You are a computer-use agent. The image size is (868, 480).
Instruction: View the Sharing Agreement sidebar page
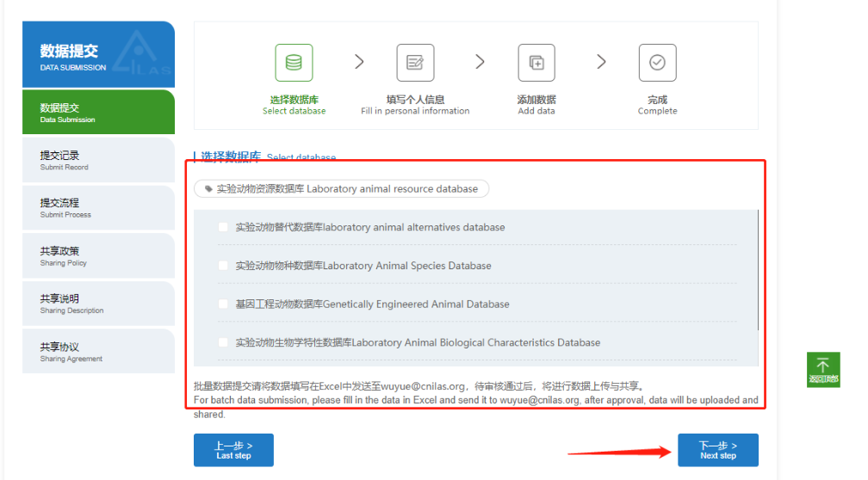coord(98,352)
